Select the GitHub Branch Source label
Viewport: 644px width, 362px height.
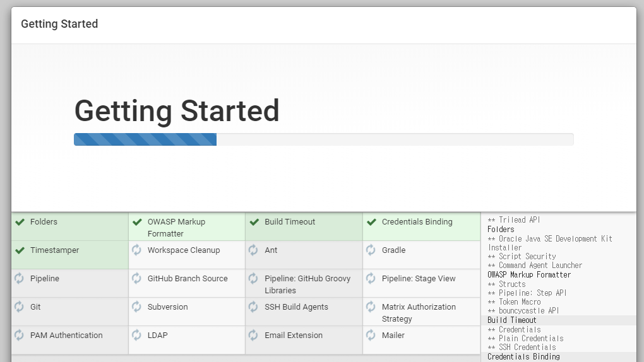pyautogui.click(x=188, y=278)
